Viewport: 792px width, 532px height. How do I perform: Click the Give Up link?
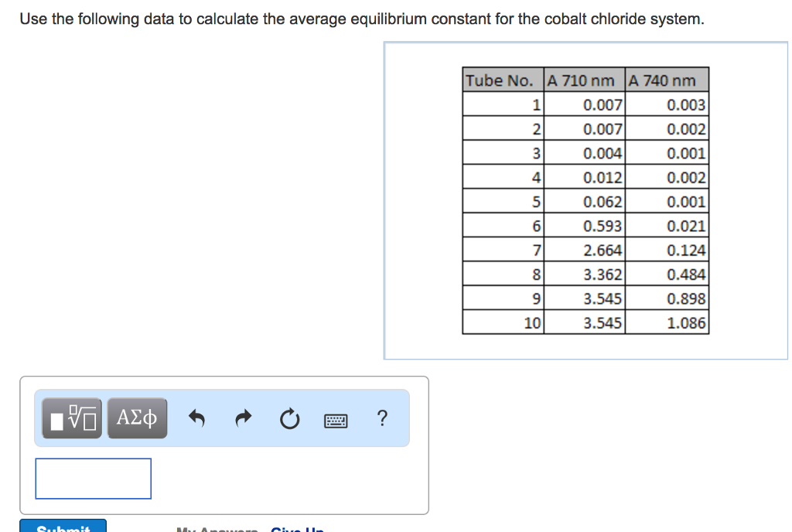tap(297, 529)
